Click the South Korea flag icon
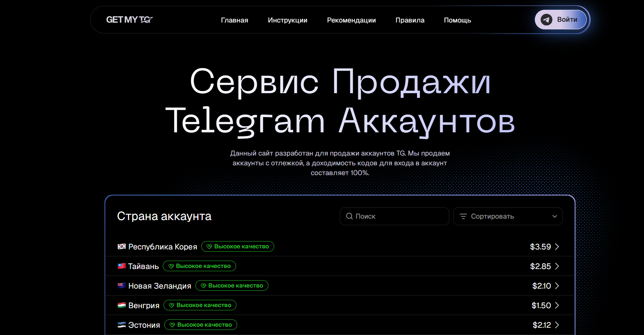 pyautogui.click(x=122, y=247)
